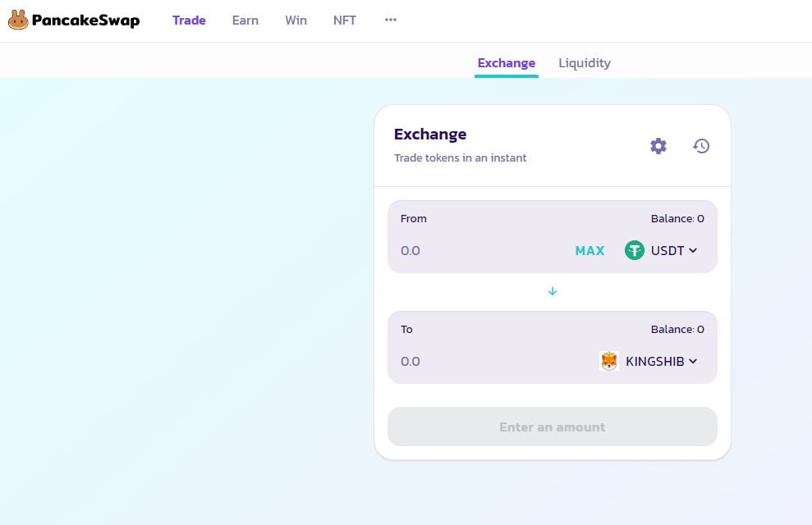Click the PancakeSwap bunny logo icon
Viewport: 812px width, 525px height.
pos(18,21)
